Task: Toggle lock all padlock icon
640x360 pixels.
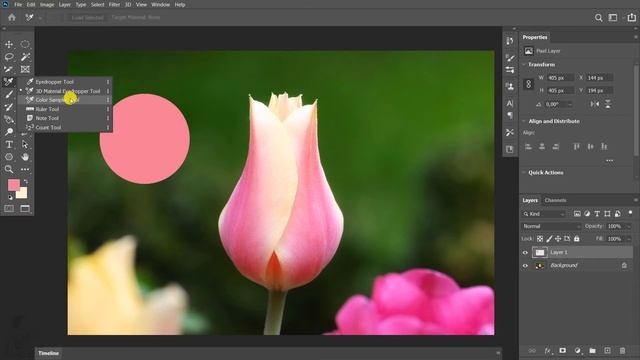Action: [576, 238]
